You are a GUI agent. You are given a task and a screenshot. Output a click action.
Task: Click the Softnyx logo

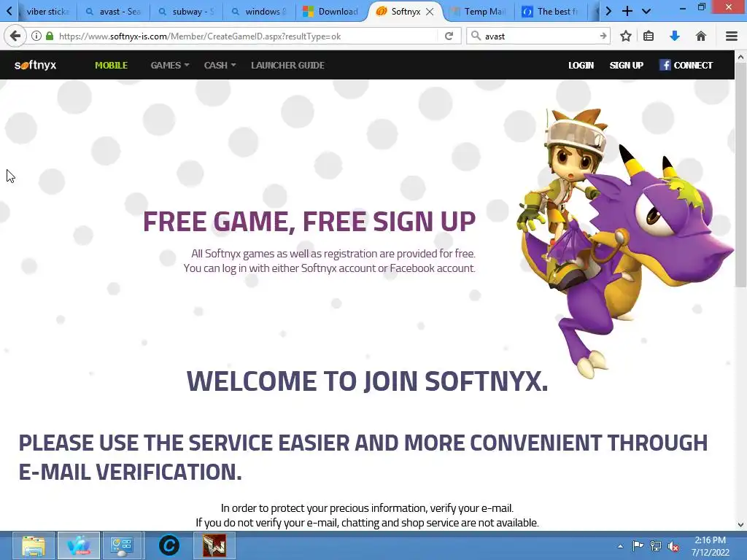[x=35, y=65]
